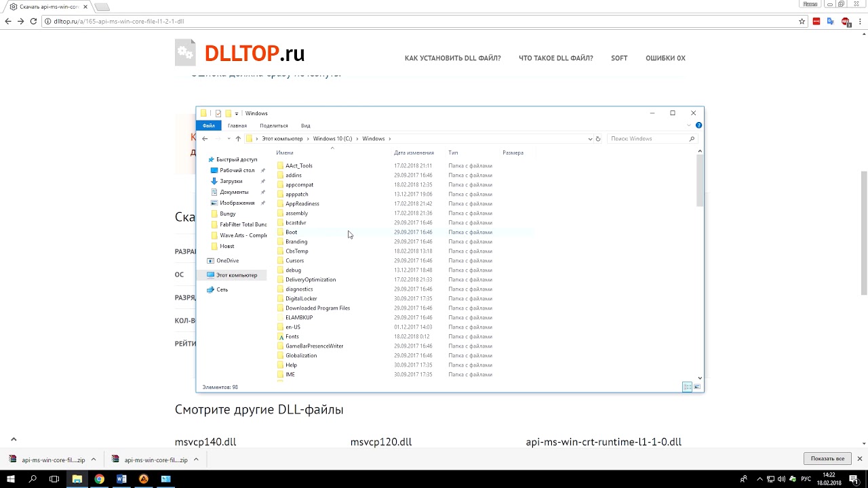Open the api-ms-win-crt-runtime-l1-1-0.dll link
The height and width of the screenshot is (488, 868).
click(604, 442)
